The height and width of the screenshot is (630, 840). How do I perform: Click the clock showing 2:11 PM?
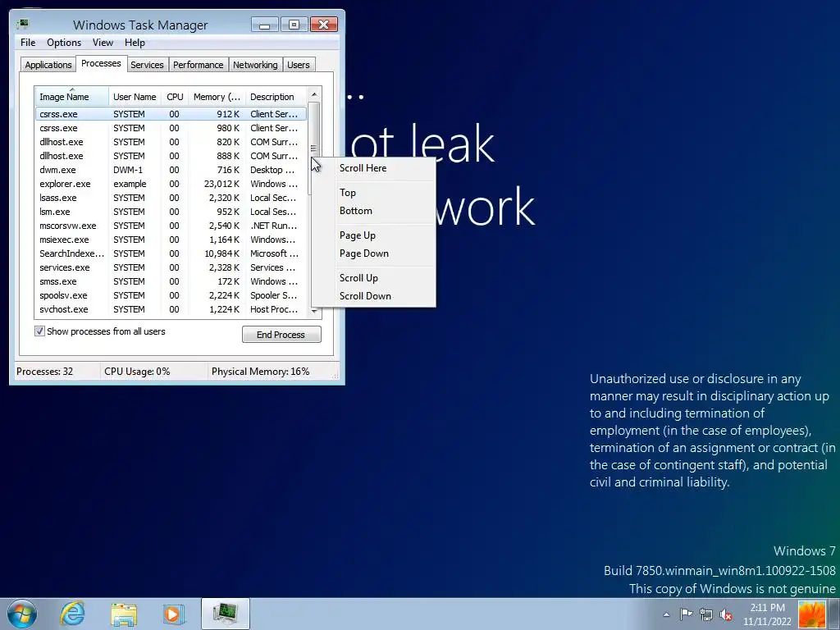click(x=767, y=614)
